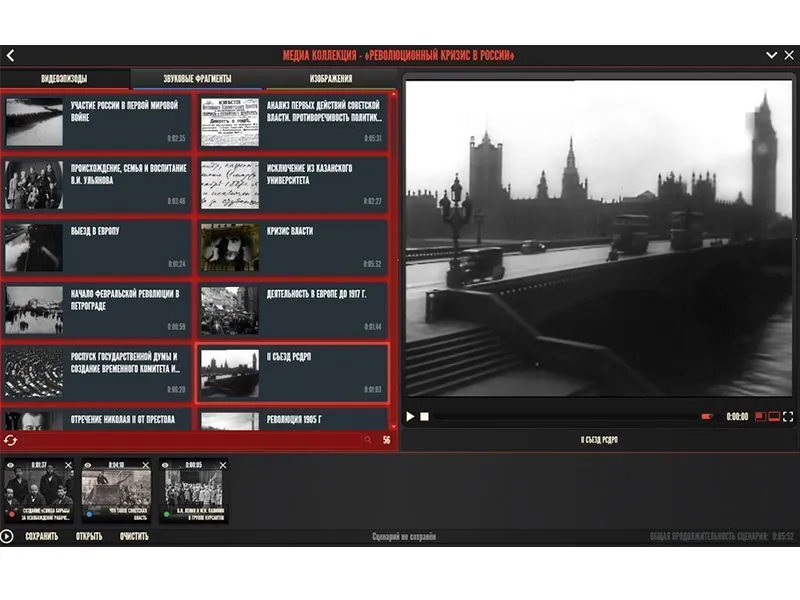The height and width of the screenshot is (600, 800).
Task: Toggle the eye icon on the second scenario clip
Action: [88, 465]
